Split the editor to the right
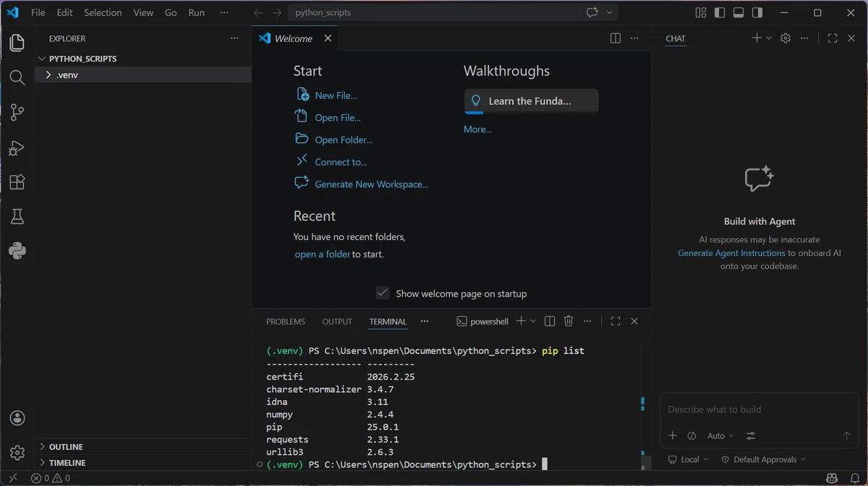 616,38
